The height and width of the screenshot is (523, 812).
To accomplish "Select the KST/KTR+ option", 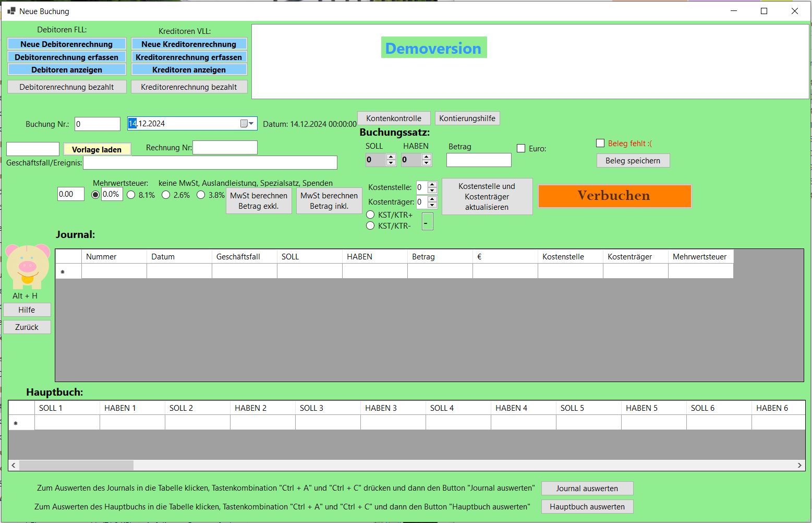I will [370, 214].
